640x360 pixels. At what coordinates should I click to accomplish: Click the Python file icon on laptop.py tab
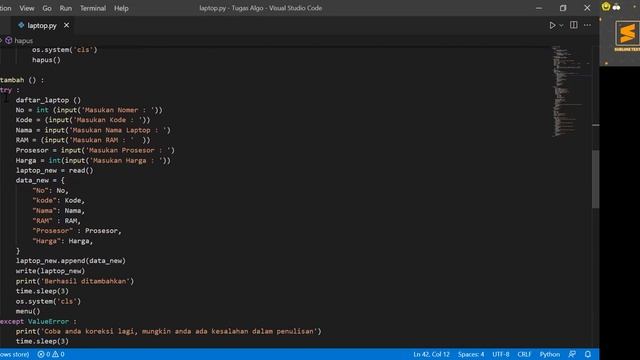pos(21,25)
